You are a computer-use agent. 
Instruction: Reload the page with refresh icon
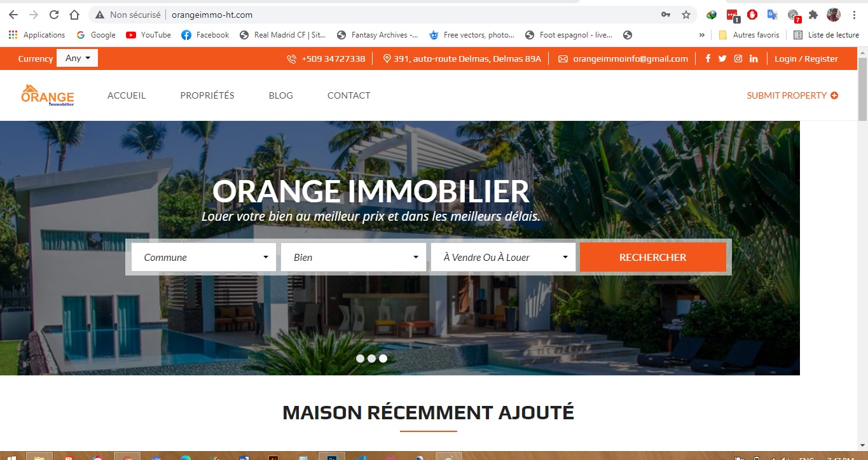coord(54,15)
